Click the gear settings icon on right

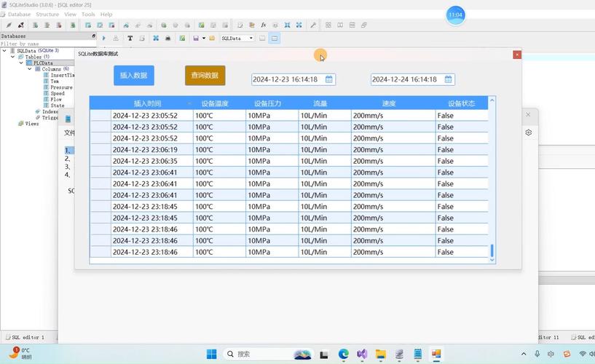tap(529, 132)
